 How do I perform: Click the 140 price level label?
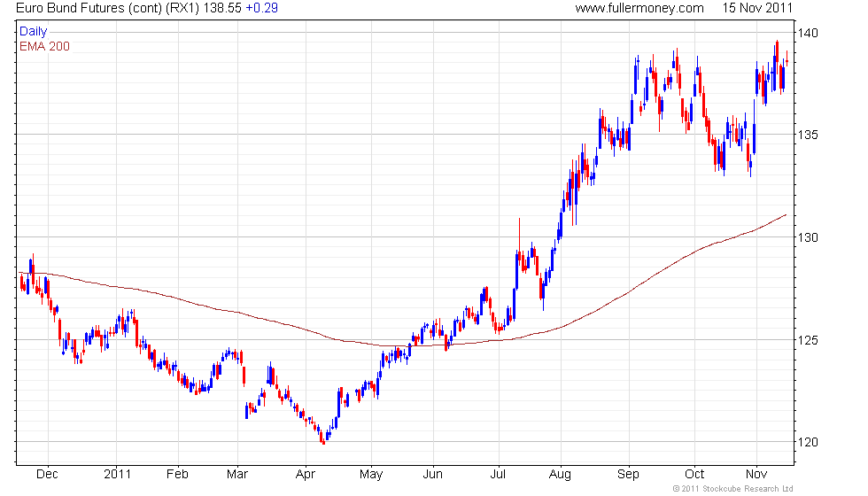coord(808,34)
